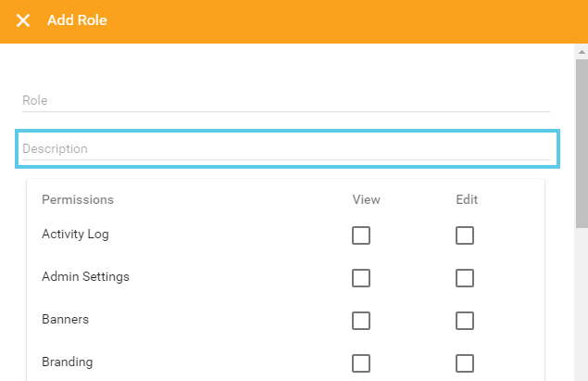Click the Banners permission label
This screenshot has height=381, width=588.
point(65,320)
